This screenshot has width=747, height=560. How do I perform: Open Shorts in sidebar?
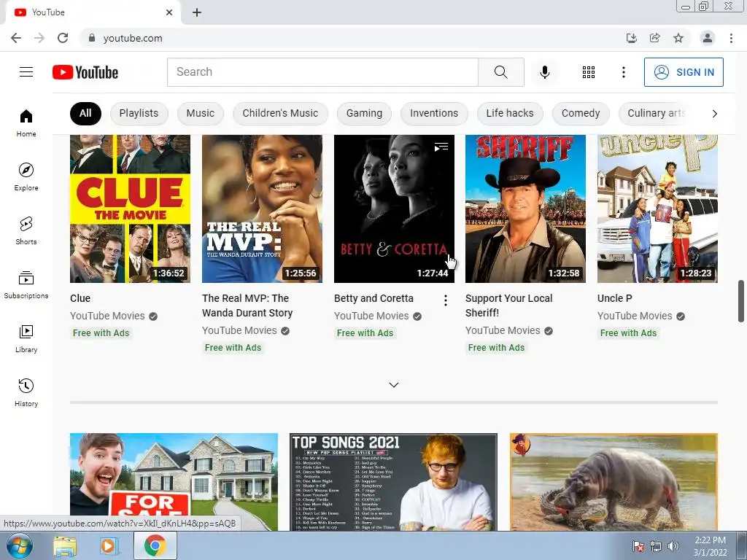(26, 230)
